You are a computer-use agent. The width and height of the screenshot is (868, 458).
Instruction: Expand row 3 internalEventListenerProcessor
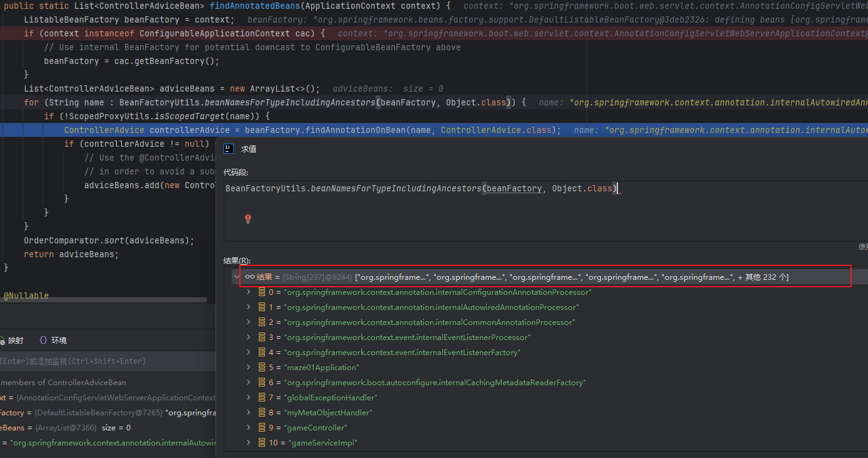point(248,338)
